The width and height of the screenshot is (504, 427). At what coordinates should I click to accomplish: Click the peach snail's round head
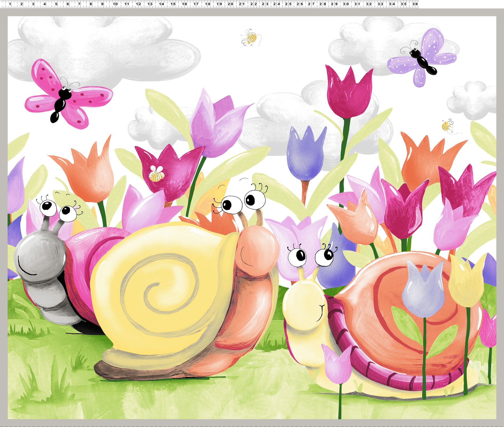[257, 250]
